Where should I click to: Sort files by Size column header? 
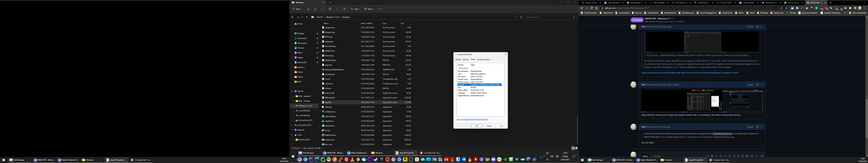coord(406,23)
